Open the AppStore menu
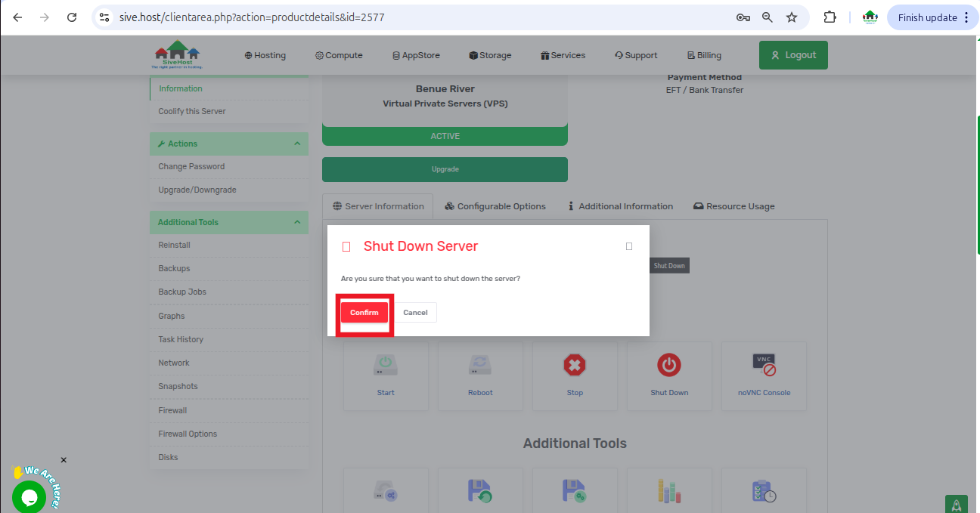 416,55
